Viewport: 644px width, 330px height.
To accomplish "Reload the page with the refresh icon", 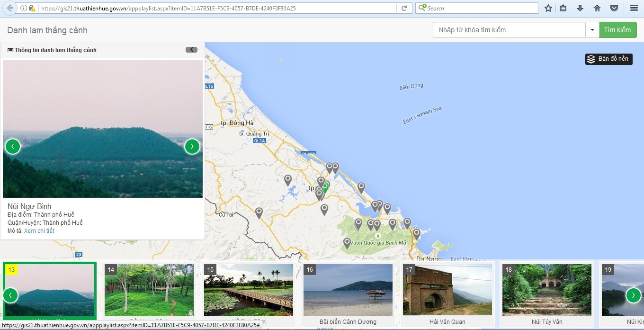I will (x=404, y=8).
